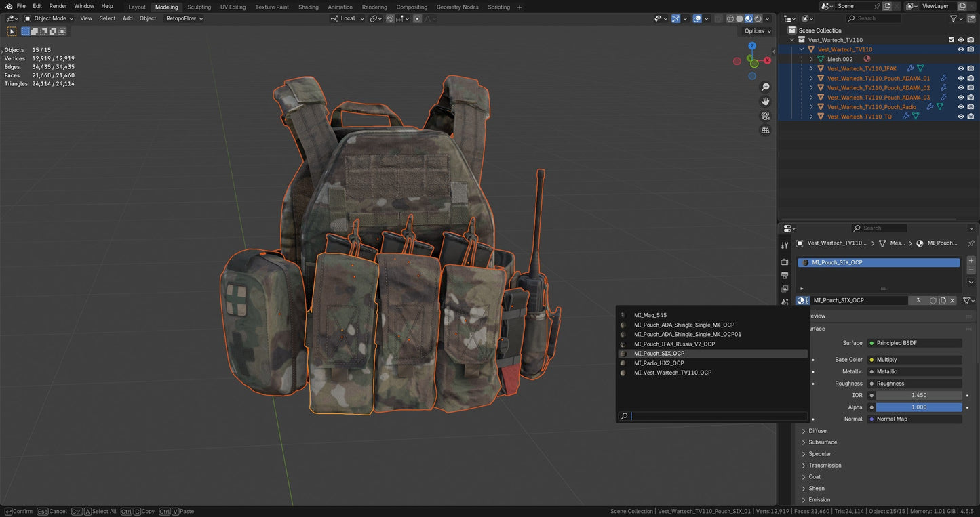This screenshot has height=517, width=980.
Task: Expand the Emission section in material properties
Action: coord(819,499)
